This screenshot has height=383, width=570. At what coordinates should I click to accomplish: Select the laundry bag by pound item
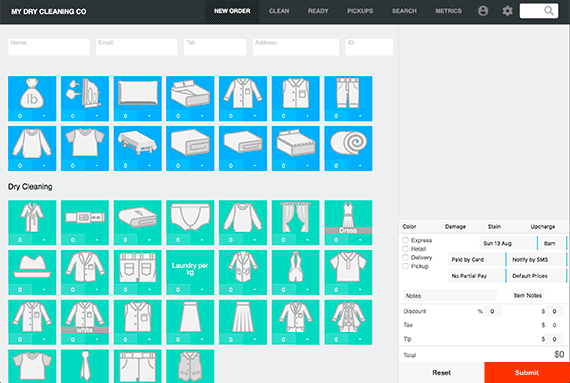click(x=32, y=98)
